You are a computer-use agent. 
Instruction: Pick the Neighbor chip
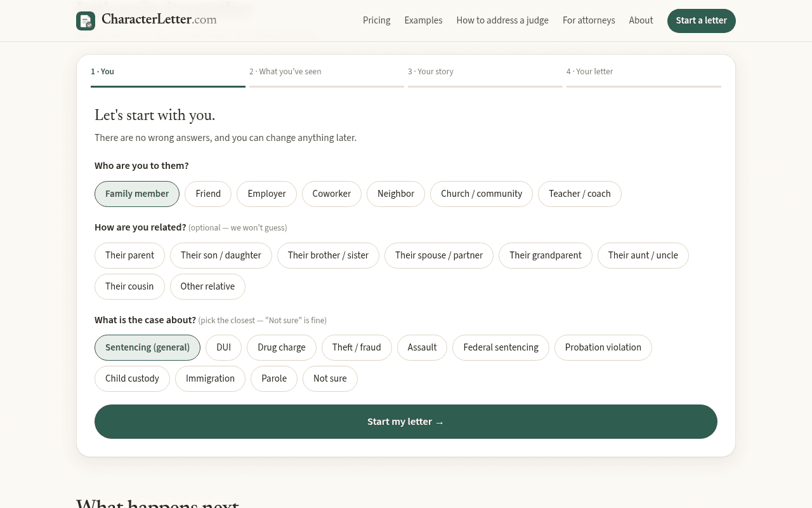(396, 194)
